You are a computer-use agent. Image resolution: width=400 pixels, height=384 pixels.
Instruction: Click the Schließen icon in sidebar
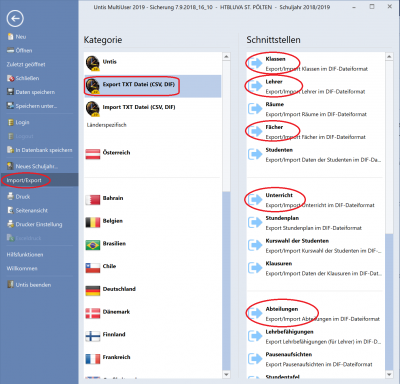[10, 78]
